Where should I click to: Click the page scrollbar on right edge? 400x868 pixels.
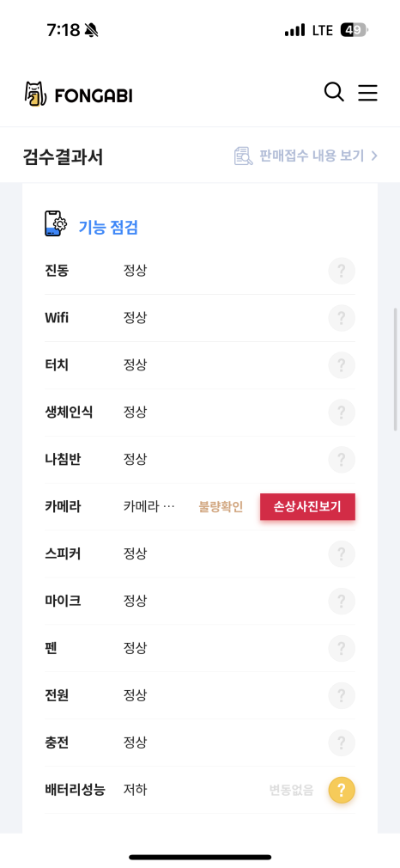pos(396,370)
